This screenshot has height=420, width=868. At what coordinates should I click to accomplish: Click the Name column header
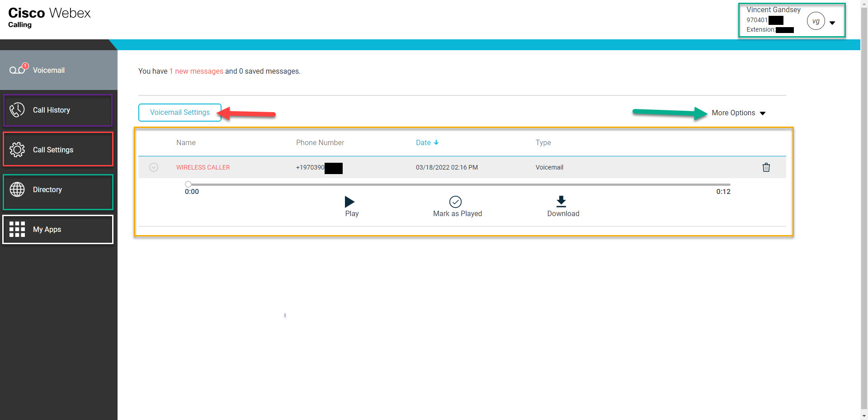point(186,142)
